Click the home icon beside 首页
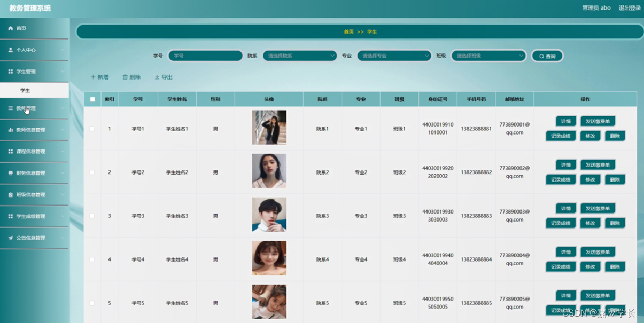This screenshot has width=644, height=323. pyautogui.click(x=10, y=28)
